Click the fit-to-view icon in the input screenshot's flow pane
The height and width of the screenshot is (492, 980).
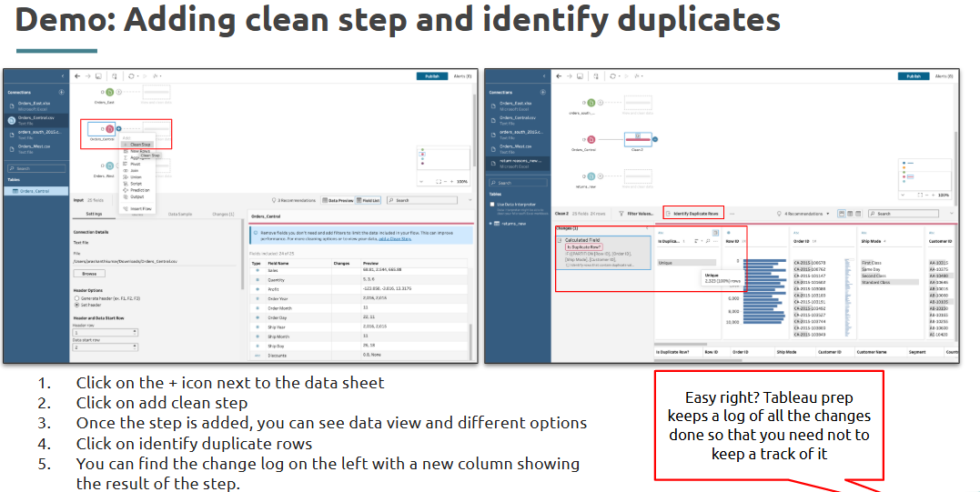coord(439,181)
